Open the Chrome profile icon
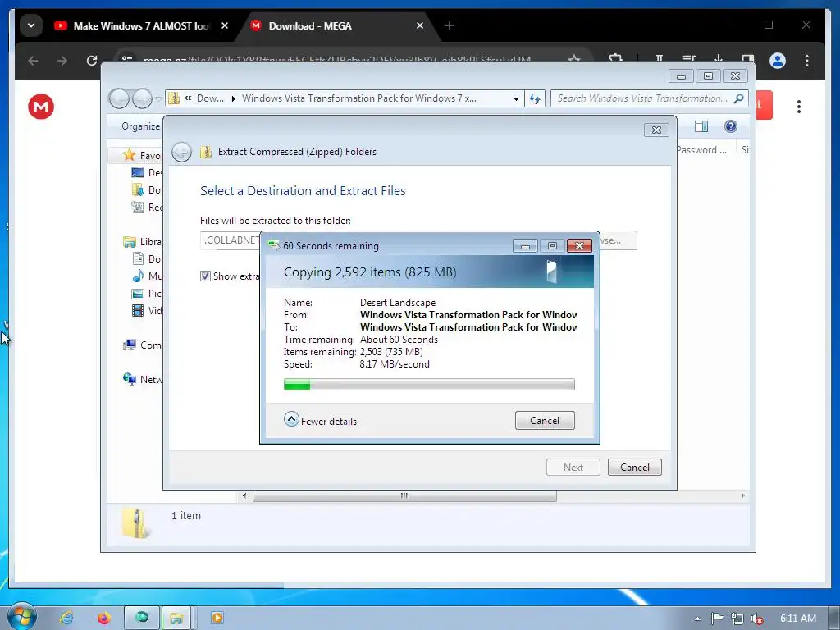The height and width of the screenshot is (630, 840). [778, 61]
